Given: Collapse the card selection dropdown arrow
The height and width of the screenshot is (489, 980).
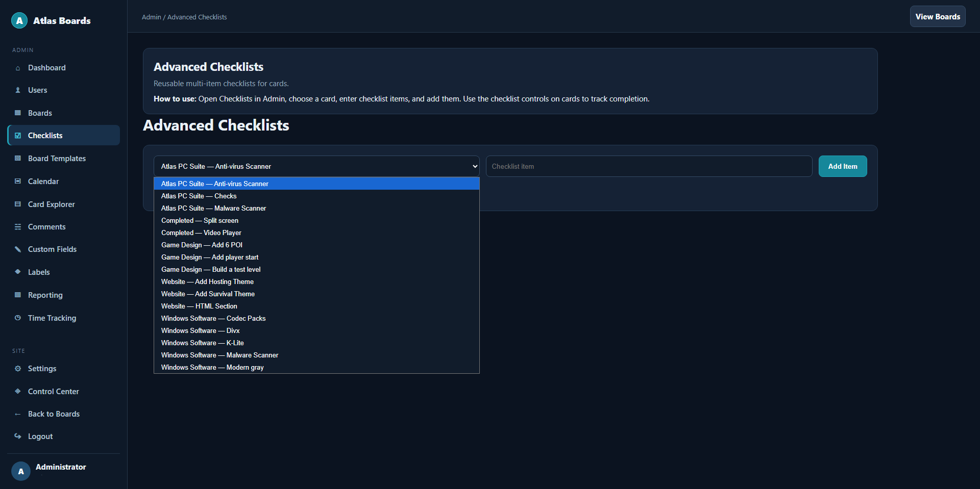Looking at the screenshot, I should (475, 166).
